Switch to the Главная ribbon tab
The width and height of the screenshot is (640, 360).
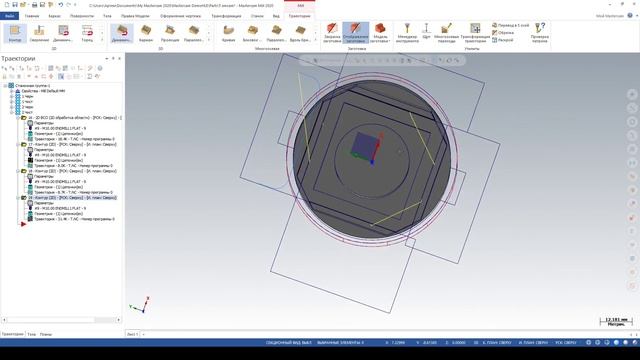click(x=32, y=16)
